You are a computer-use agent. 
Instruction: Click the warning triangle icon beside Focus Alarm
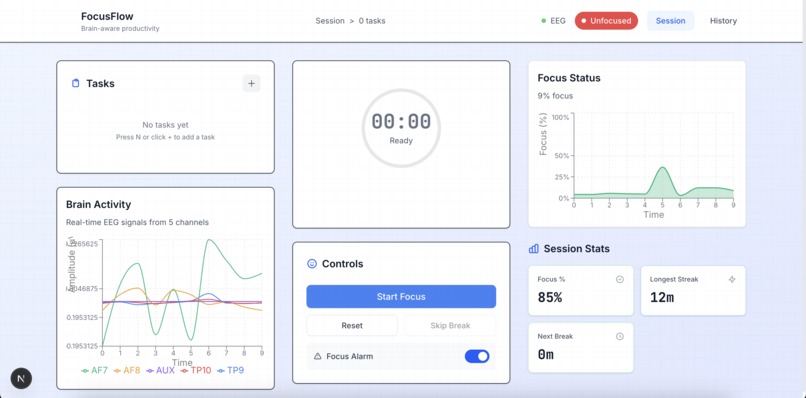317,356
